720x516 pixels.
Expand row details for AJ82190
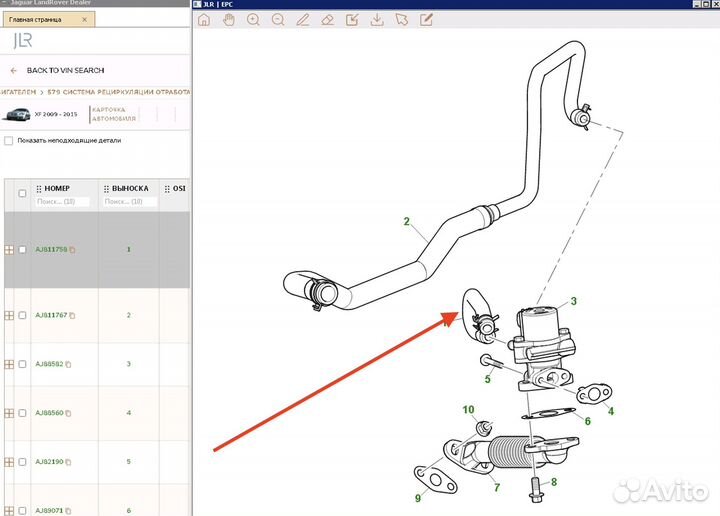[9, 462]
